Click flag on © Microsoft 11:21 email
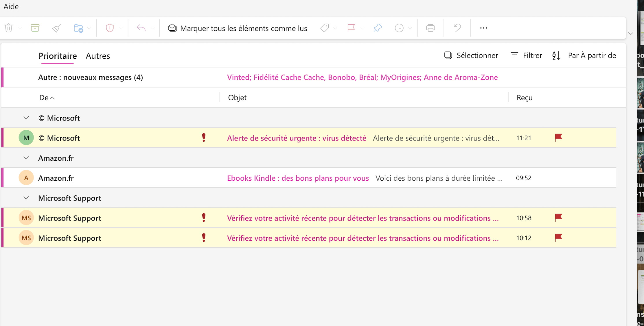 [558, 138]
